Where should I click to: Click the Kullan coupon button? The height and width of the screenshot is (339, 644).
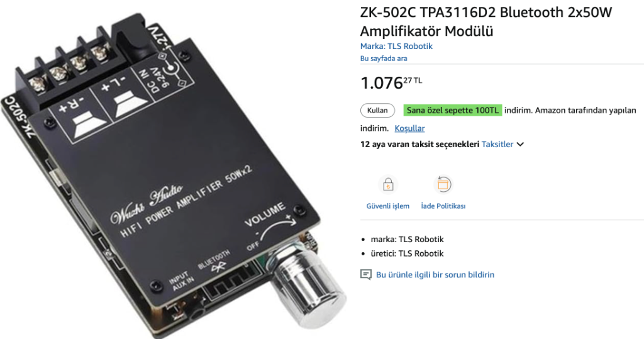[x=377, y=111]
